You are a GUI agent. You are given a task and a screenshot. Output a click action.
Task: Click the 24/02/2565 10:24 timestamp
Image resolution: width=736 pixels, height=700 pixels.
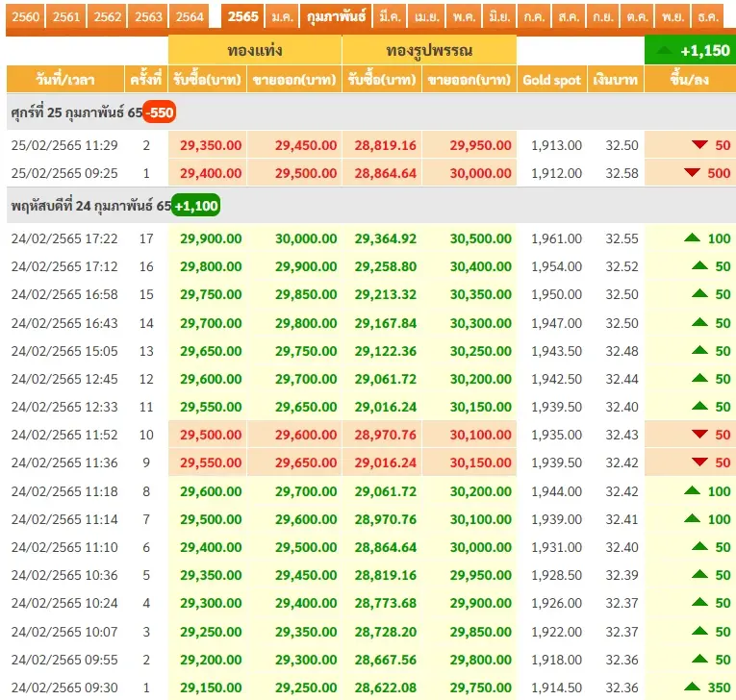coord(64,603)
